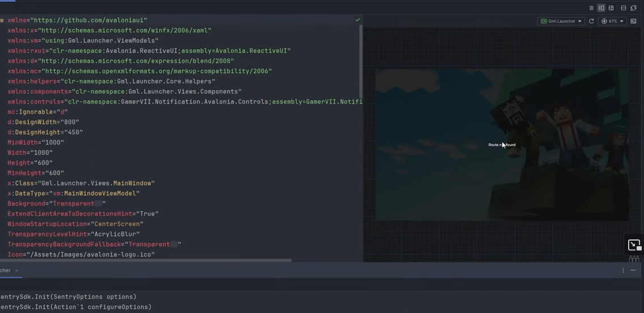Viewport: 644px width, 313px height.
Task: Click the xmlns:rxui ReactiveUI line
Action: (x=149, y=51)
